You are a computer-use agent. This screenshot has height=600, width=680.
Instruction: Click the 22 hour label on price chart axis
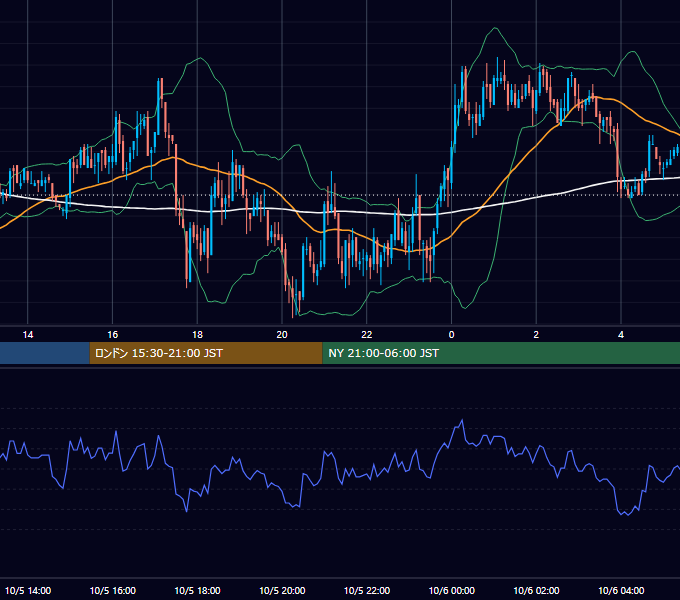point(367,335)
